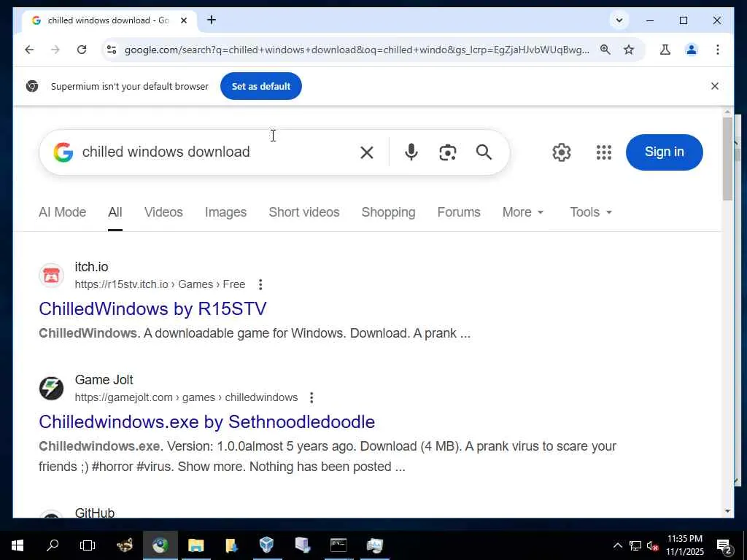Screen dimensions: 747x560
Task: Open the tab search dropdown
Action: tap(619, 20)
